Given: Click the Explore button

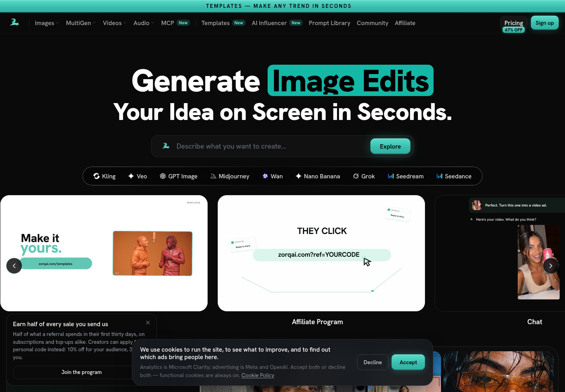Looking at the screenshot, I should tap(390, 146).
